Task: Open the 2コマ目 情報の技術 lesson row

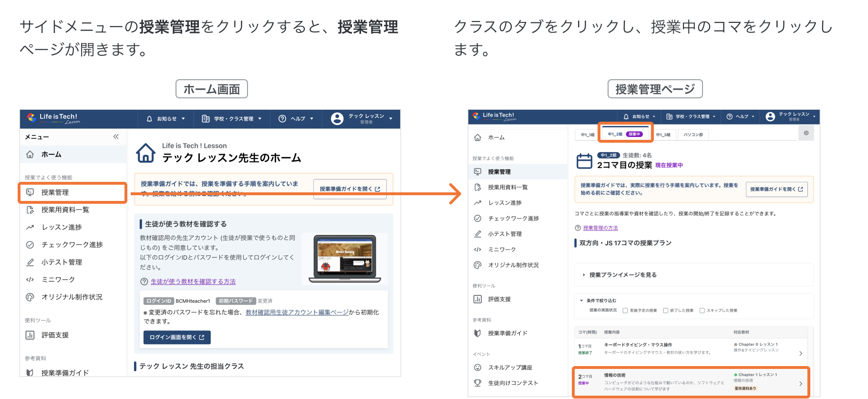Action: click(x=690, y=382)
